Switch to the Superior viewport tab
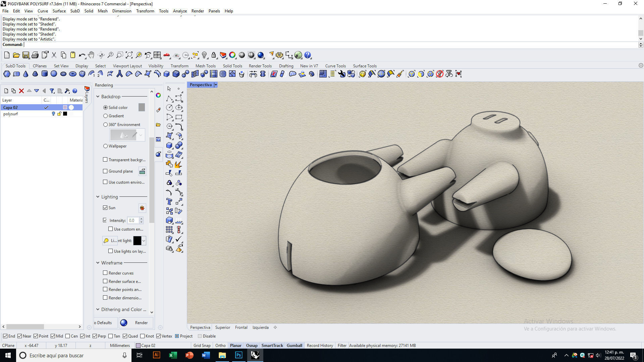 pyautogui.click(x=223, y=327)
